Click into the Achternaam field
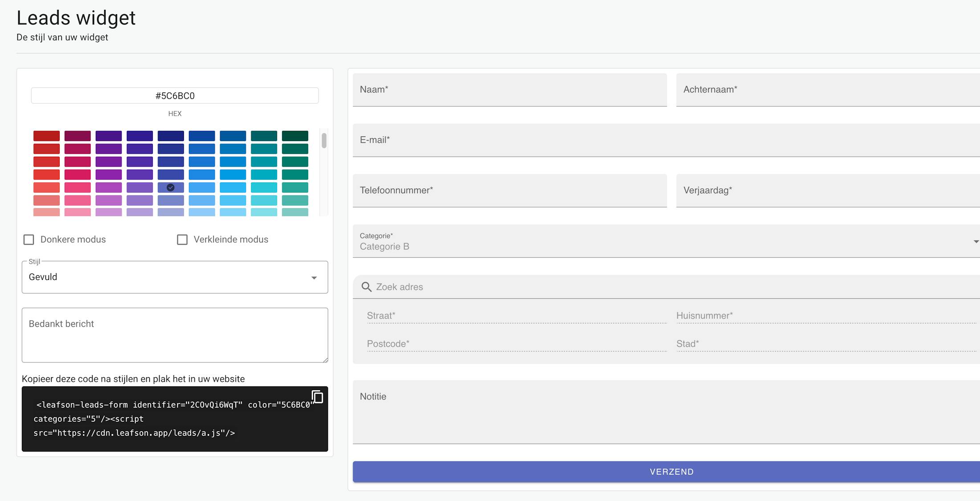The width and height of the screenshot is (980, 501). pos(828,90)
